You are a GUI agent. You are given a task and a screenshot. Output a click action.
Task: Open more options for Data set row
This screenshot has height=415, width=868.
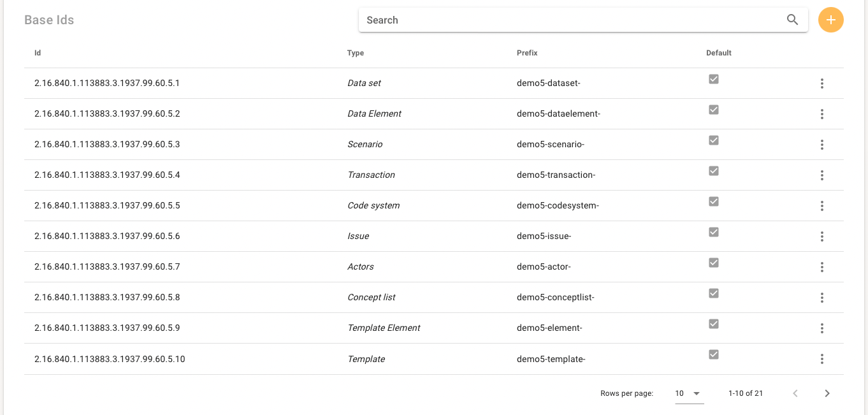coord(822,84)
